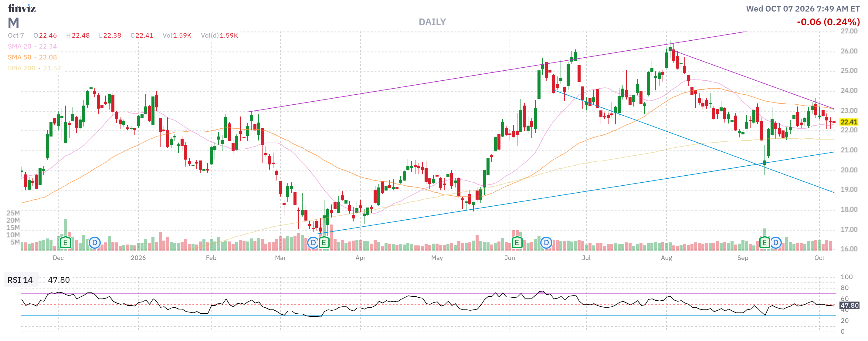
Task: Click the 2026 label on the time axis
Action: point(138,258)
